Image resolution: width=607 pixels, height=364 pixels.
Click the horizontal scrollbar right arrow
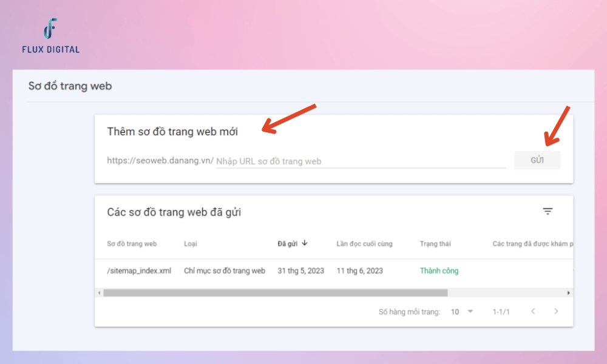pyautogui.click(x=568, y=293)
